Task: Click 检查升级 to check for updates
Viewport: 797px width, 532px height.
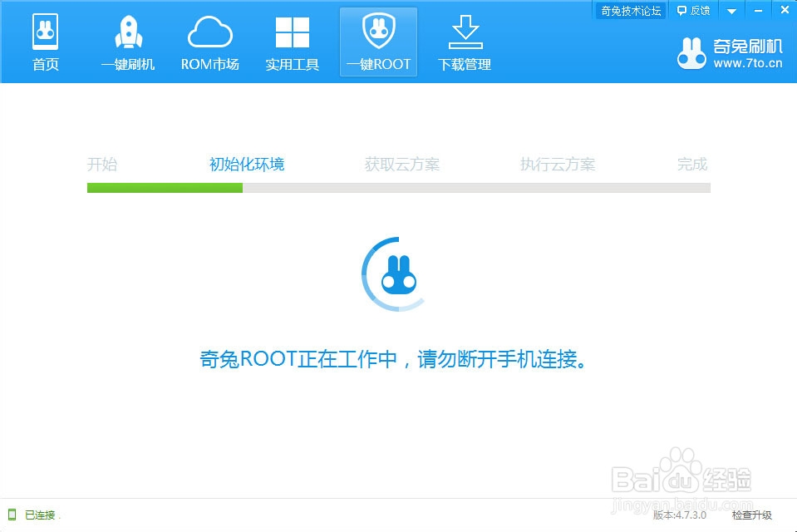Action: coord(752,515)
